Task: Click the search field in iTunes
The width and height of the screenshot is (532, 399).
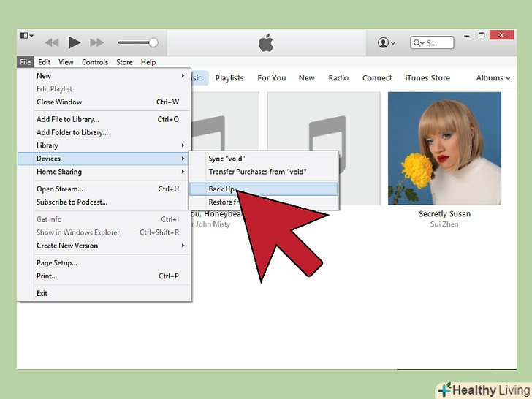Action: point(432,42)
